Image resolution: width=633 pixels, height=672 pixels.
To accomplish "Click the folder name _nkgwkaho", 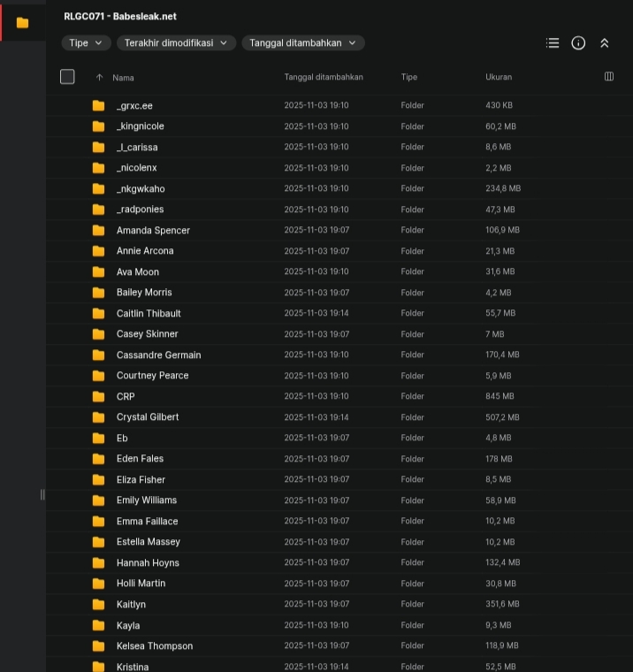I will (x=141, y=188).
